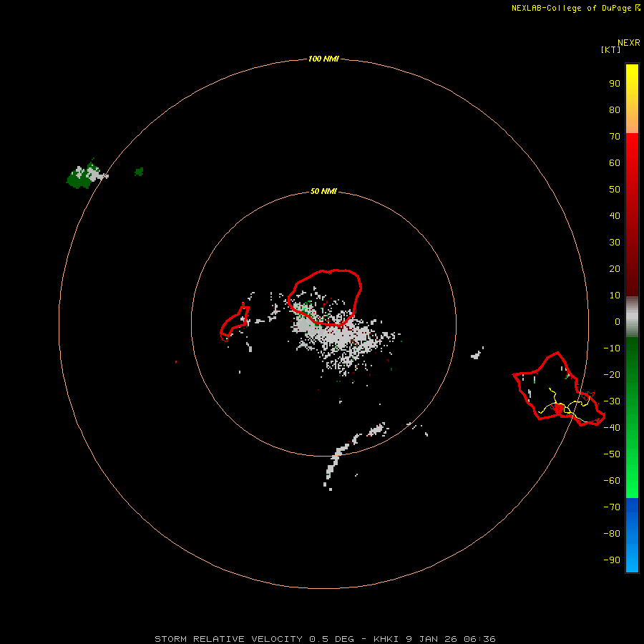Image resolution: width=644 pixels, height=644 pixels.
Task: Click the small red-outlined island west of center
Action: 235,323
